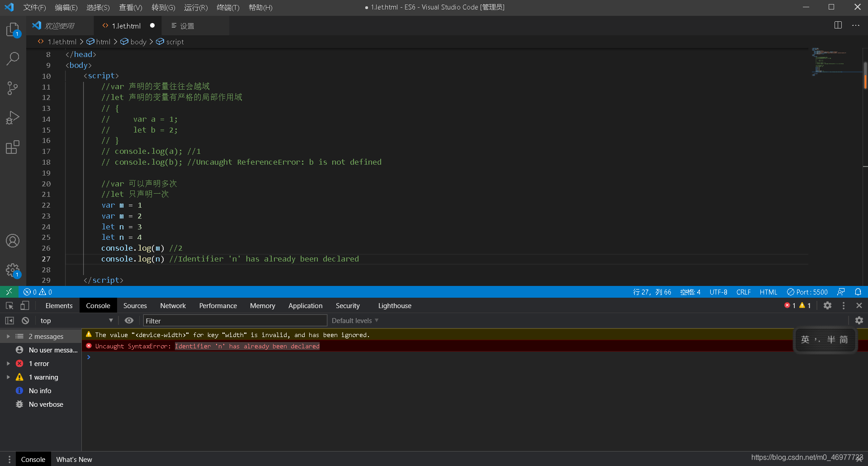Open What's New drawer tab
This screenshot has width=868, height=466.
coord(74,459)
